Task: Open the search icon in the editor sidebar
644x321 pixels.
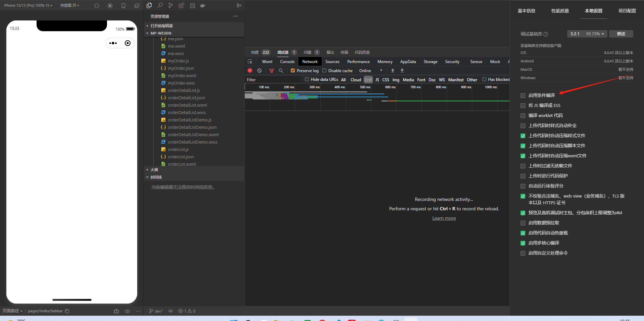Action: [160, 5]
